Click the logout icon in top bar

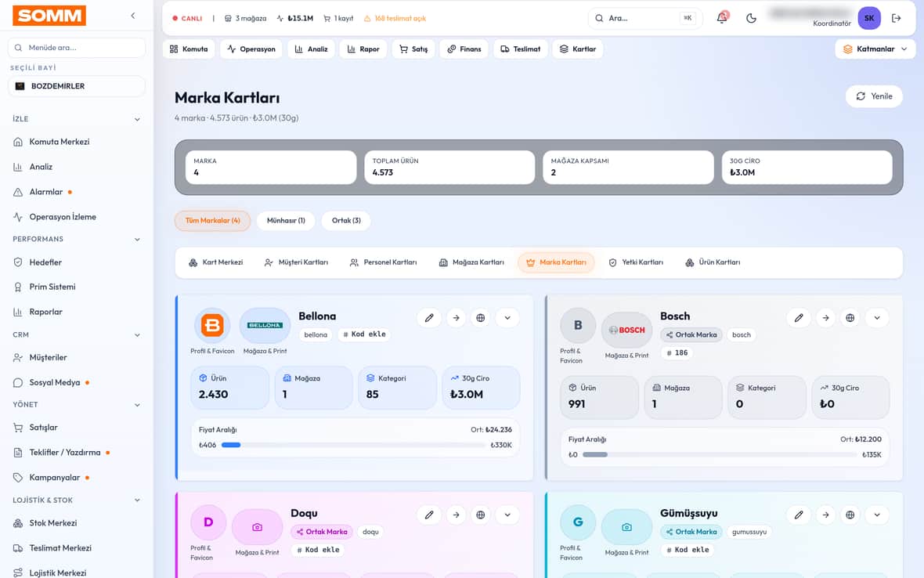coord(897,18)
